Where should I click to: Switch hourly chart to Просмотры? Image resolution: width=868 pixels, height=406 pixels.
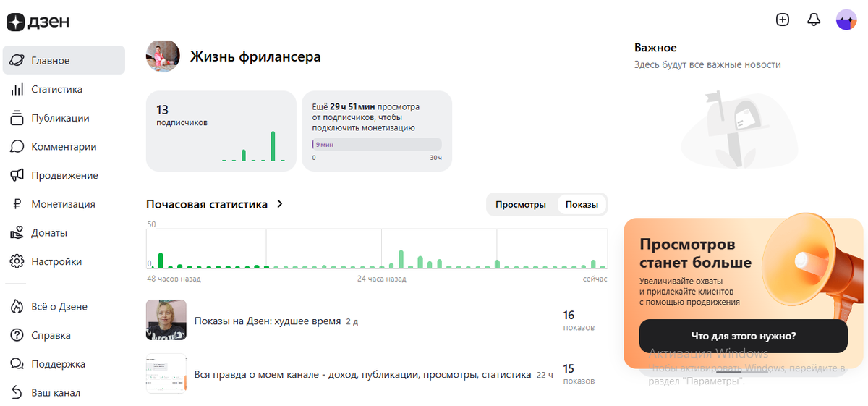pyautogui.click(x=521, y=205)
